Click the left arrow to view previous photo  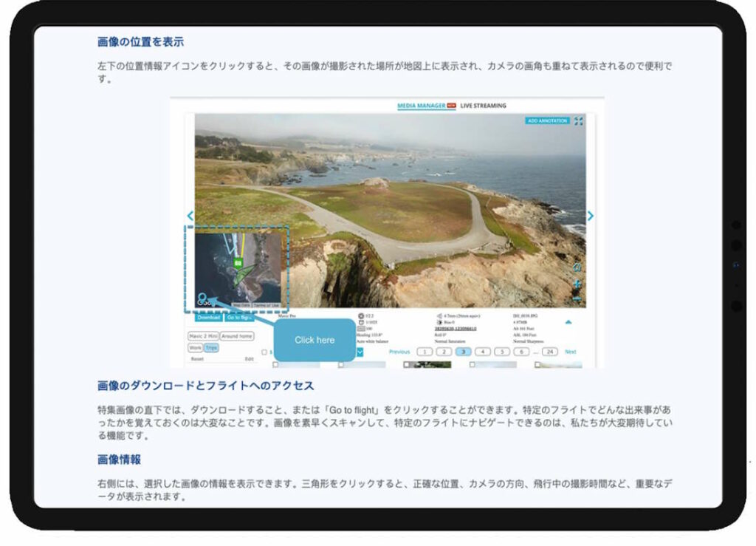[190, 216]
